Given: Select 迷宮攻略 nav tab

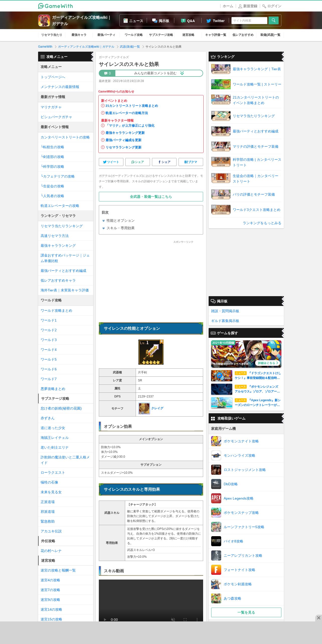Looking at the screenshot, I should [x=188, y=35].
